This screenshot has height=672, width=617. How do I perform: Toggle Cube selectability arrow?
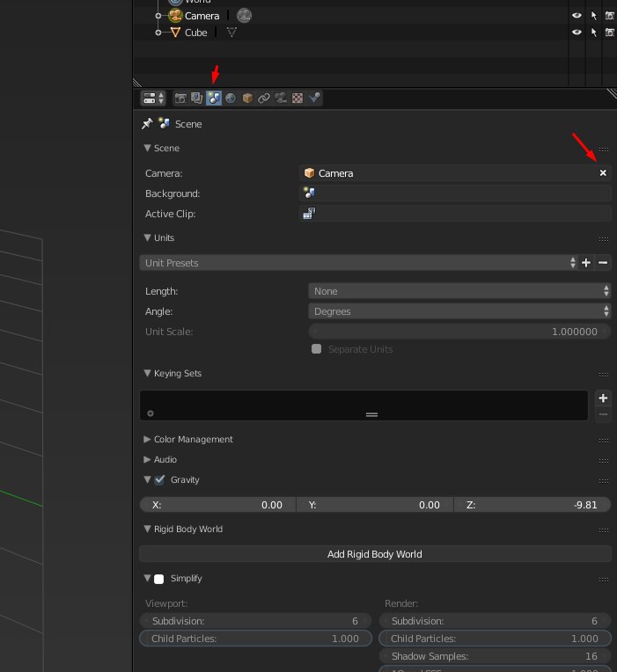tap(594, 33)
